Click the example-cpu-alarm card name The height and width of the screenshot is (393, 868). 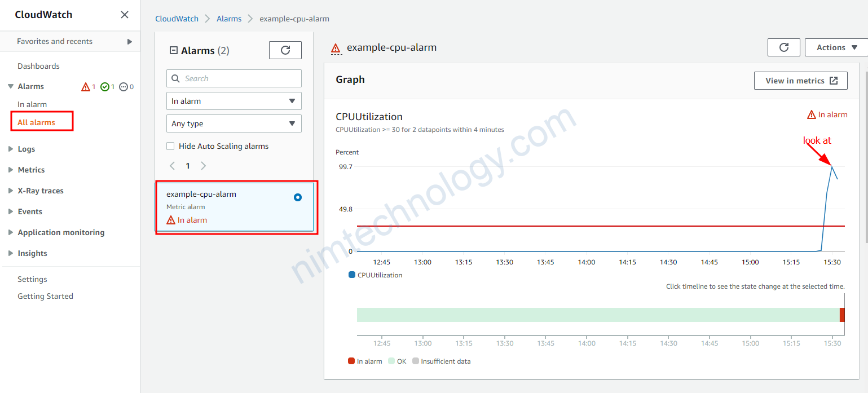[201, 194]
